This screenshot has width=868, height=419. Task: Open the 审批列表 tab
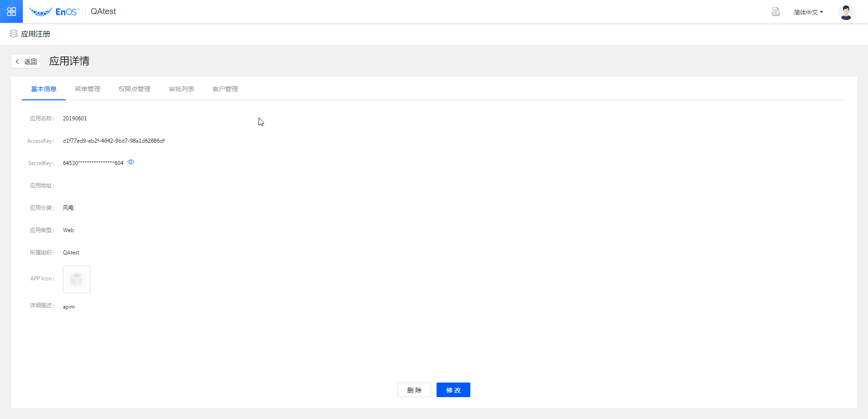(x=182, y=89)
